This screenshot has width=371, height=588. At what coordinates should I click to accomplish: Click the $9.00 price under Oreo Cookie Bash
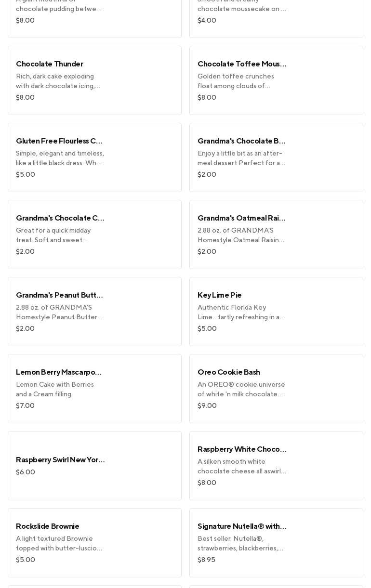[x=207, y=405]
